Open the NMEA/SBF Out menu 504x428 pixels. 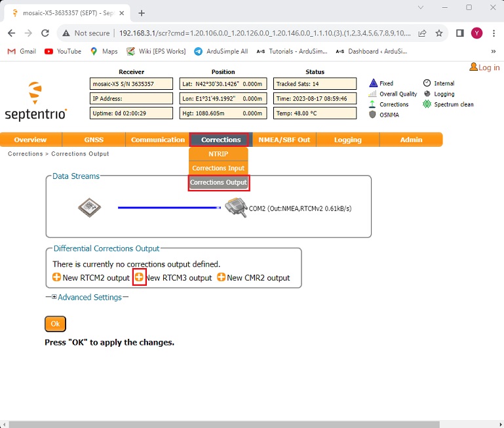(285, 140)
